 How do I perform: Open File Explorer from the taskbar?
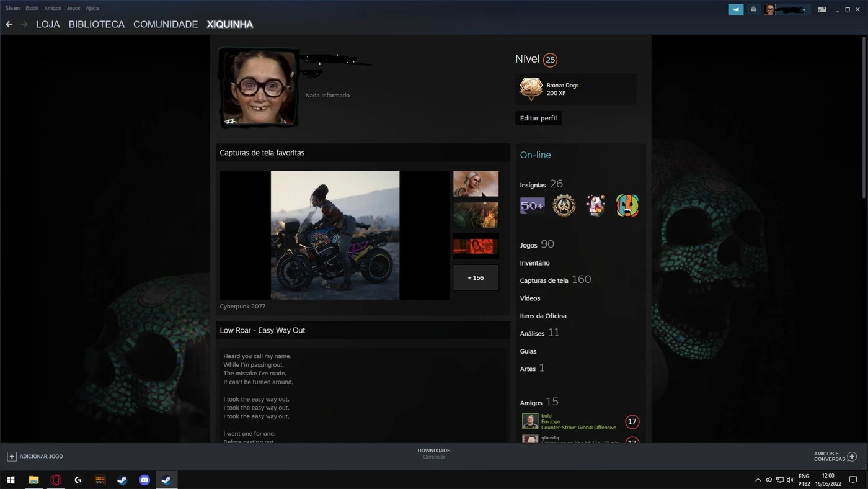pyautogui.click(x=33, y=480)
